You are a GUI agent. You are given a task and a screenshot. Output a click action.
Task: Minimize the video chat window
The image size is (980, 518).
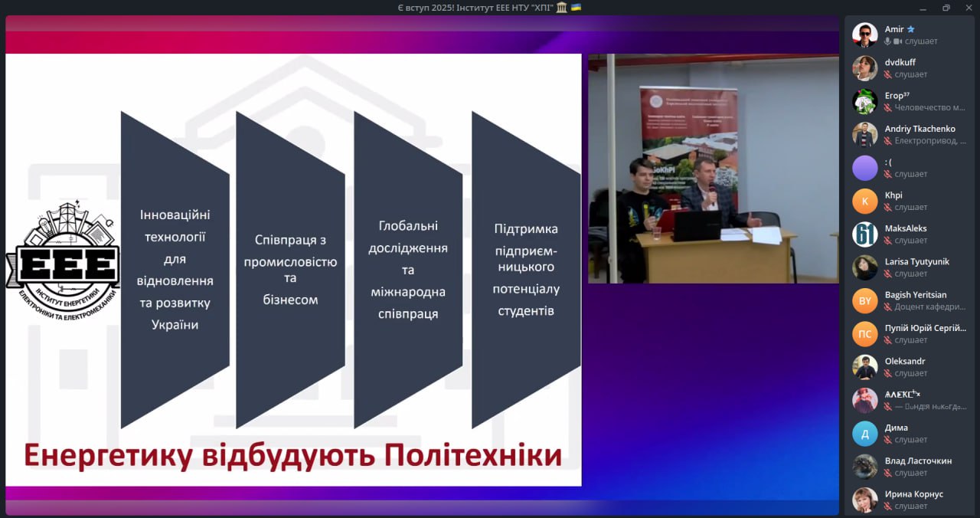(x=924, y=8)
